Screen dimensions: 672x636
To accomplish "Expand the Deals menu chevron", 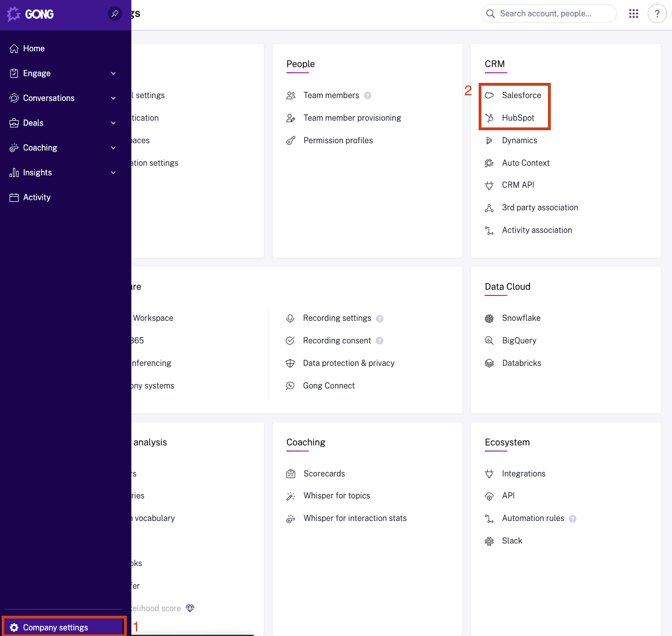I will pyautogui.click(x=113, y=123).
